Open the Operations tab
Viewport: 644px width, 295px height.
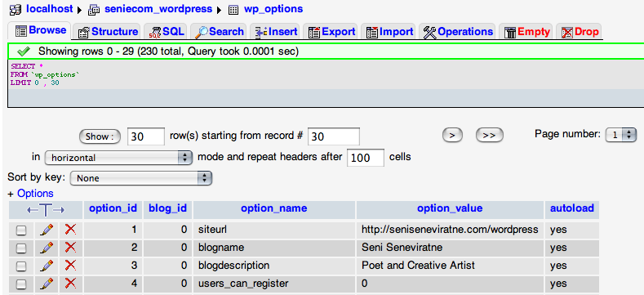457,32
